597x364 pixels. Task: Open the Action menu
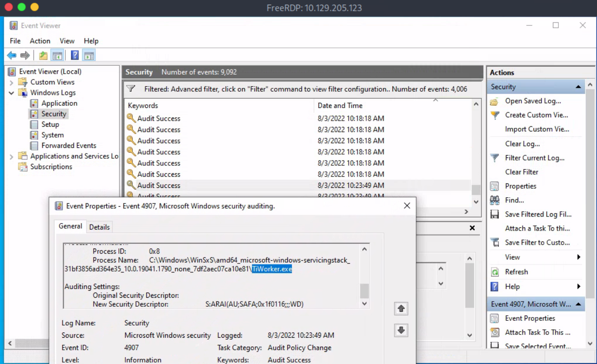pos(40,41)
